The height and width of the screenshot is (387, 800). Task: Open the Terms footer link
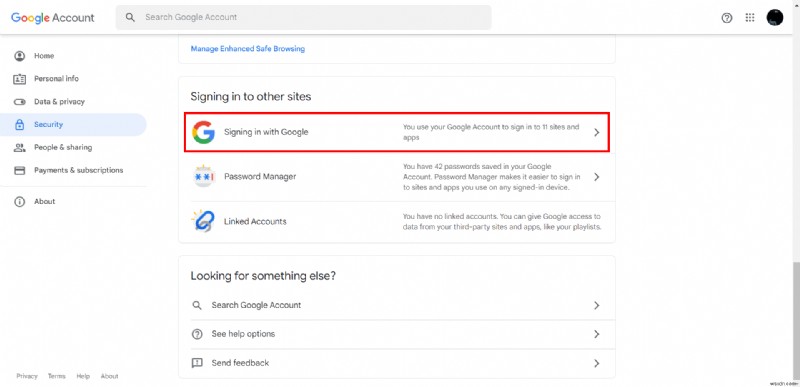(x=57, y=376)
